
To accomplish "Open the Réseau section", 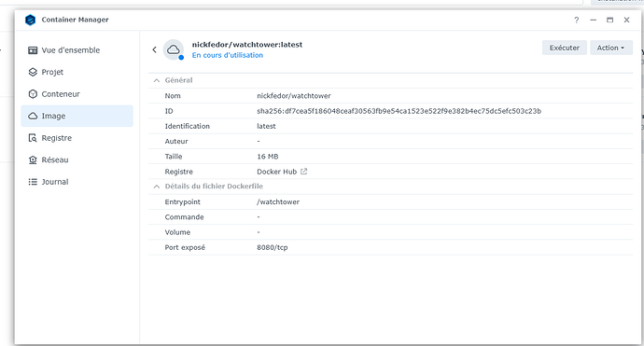I will (77, 159).
